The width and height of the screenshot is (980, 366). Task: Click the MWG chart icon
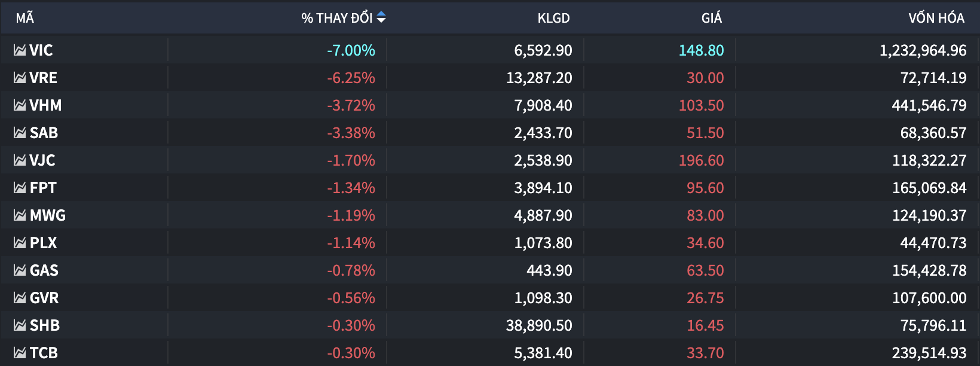coord(20,215)
